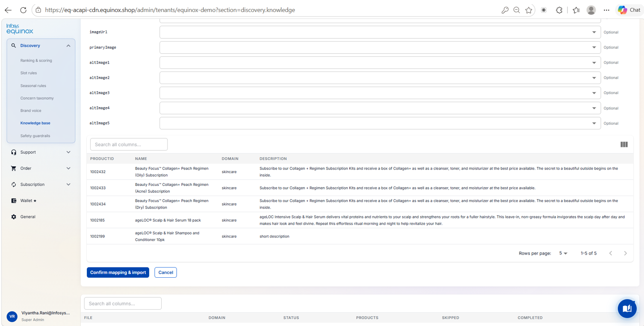Open the zoom magnifier icon in address bar
Viewport: 644px width, 326px height.
pos(517,10)
